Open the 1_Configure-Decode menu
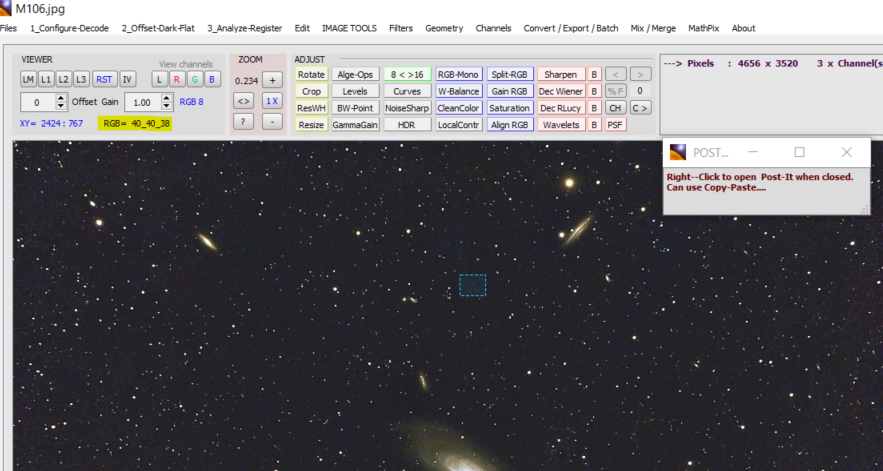The width and height of the screenshot is (883, 471). point(69,28)
